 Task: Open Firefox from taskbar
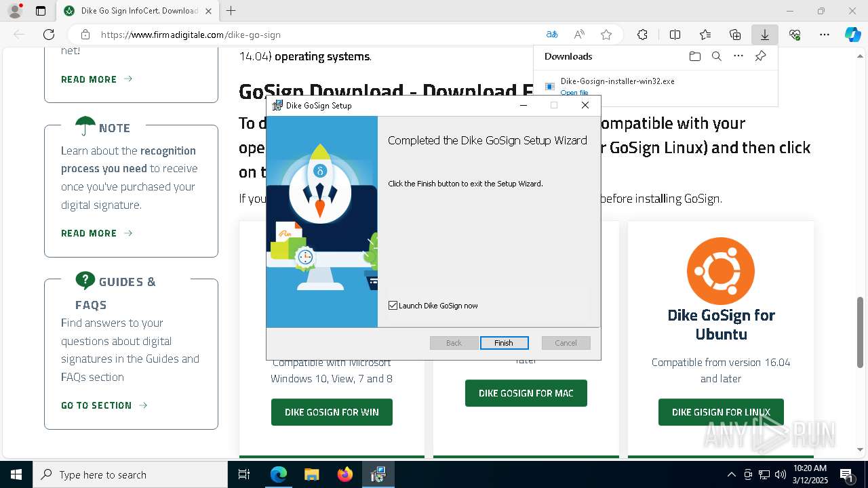[x=344, y=474]
